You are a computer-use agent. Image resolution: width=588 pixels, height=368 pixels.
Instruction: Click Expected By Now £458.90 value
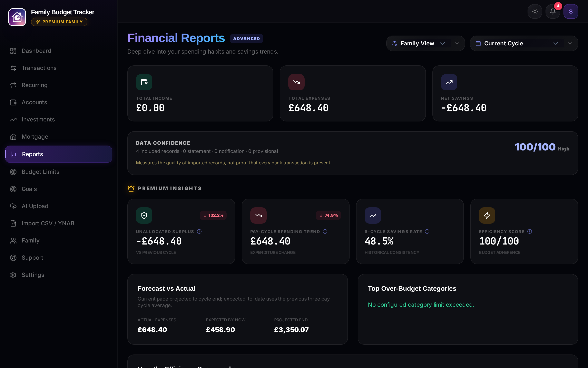point(220,330)
